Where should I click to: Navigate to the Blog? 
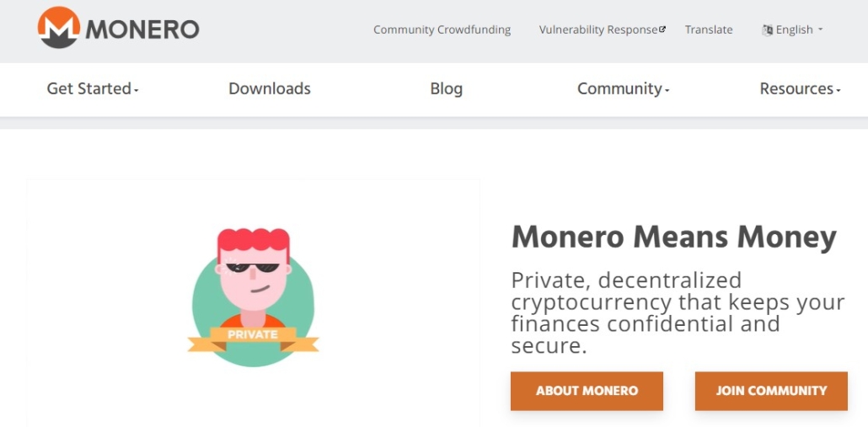[446, 88]
